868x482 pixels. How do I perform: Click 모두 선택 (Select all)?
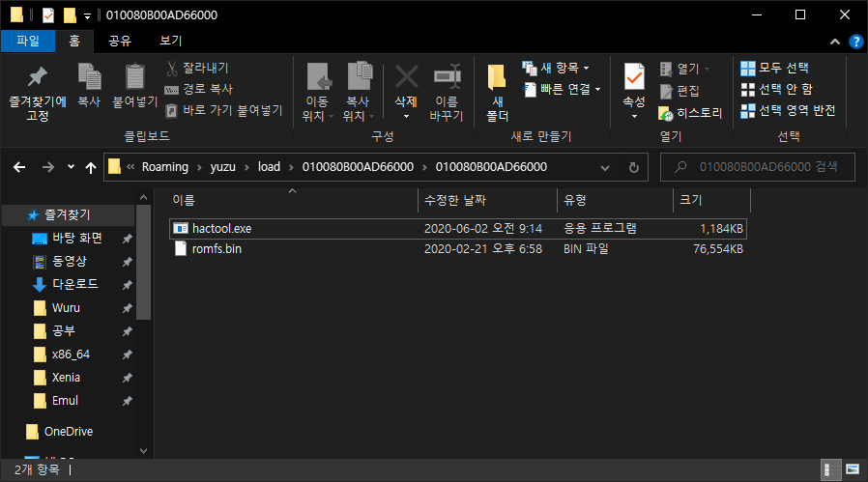775,68
